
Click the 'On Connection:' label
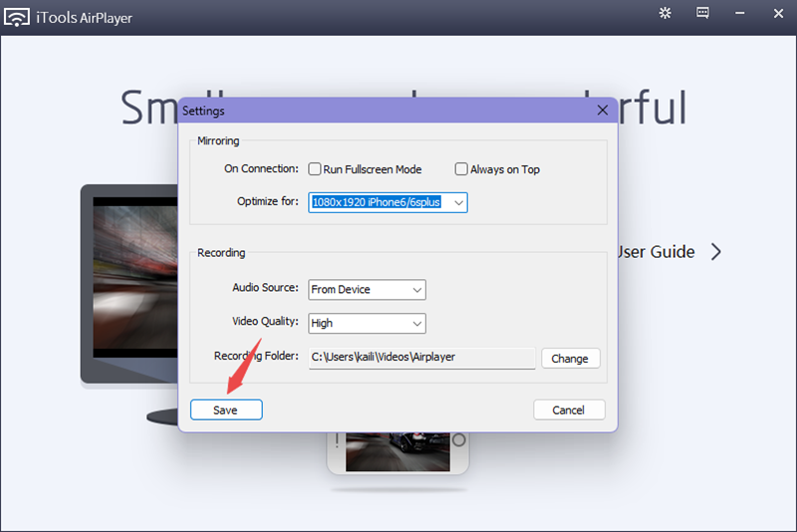point(261,168)
